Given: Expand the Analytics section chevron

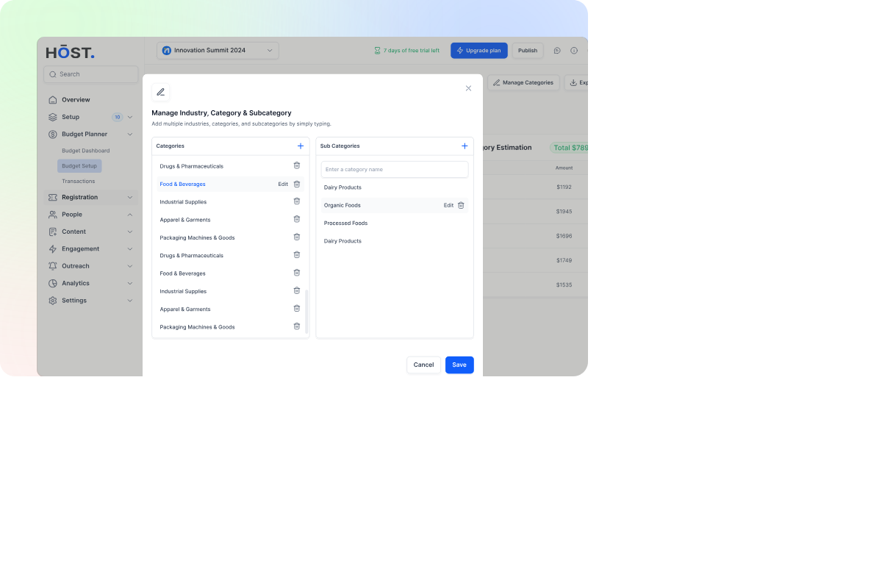Looking at the screenshot, I should pos(130,284).
